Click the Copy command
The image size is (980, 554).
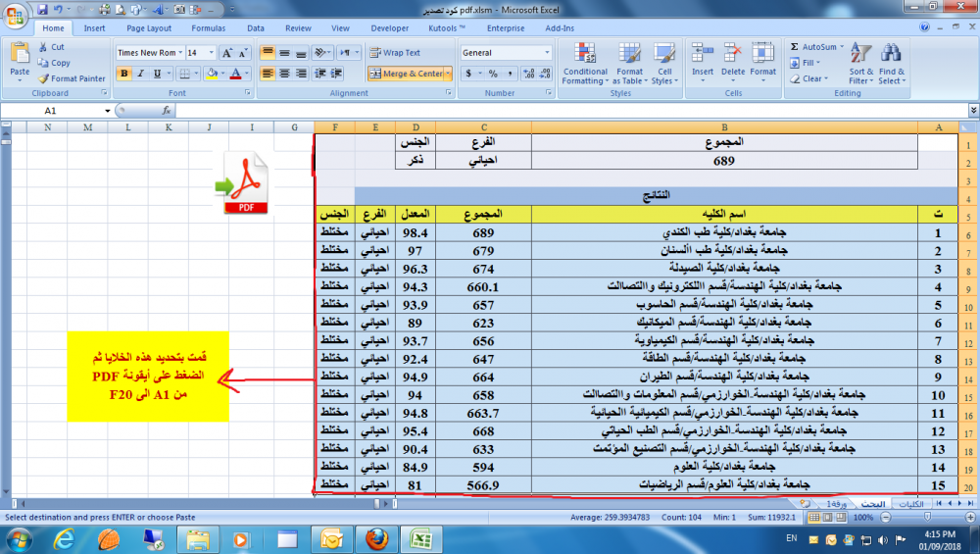[54, 63]
